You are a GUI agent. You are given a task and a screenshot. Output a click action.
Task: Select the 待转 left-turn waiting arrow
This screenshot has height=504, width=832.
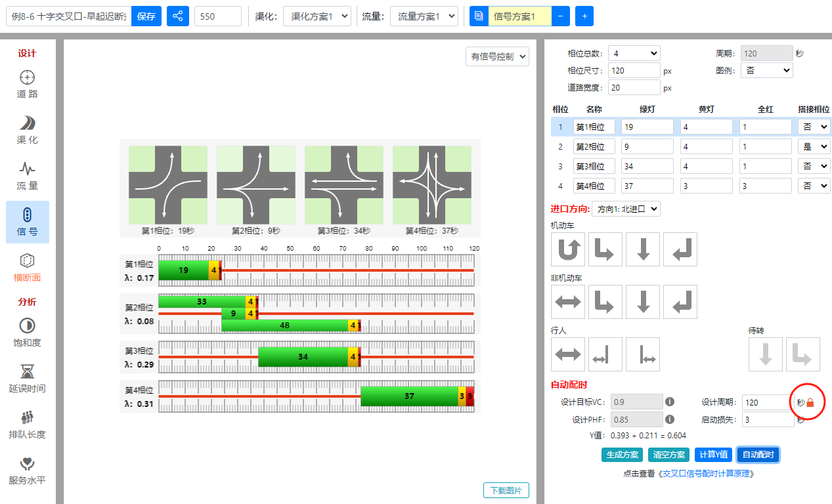tap(803, 354)
